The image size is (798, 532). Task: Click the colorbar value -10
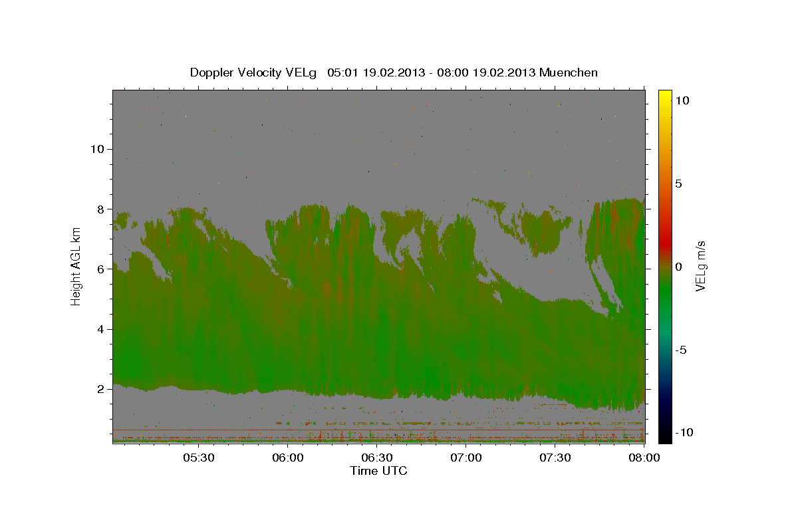pyautogui.click(x=684, y=433)
